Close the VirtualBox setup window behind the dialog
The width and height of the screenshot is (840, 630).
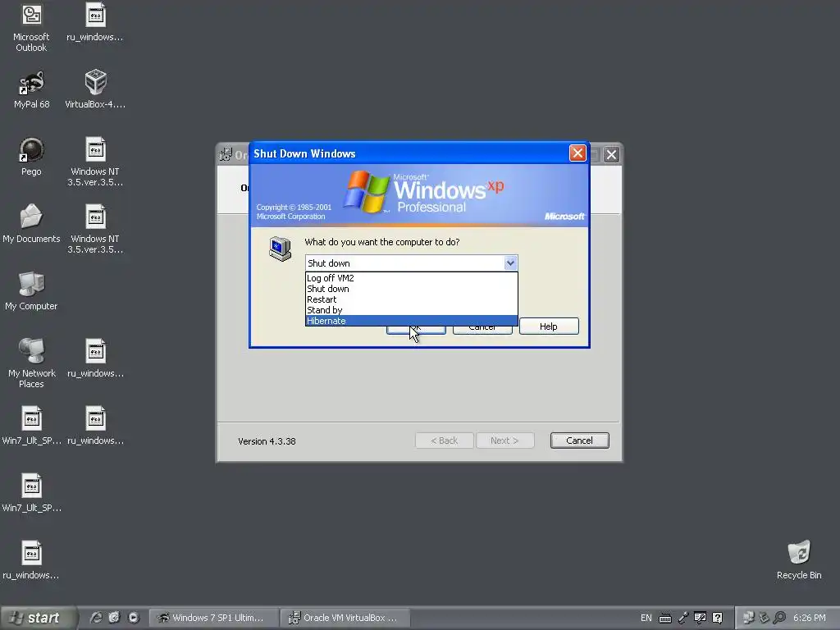click(x=611, y=155)
